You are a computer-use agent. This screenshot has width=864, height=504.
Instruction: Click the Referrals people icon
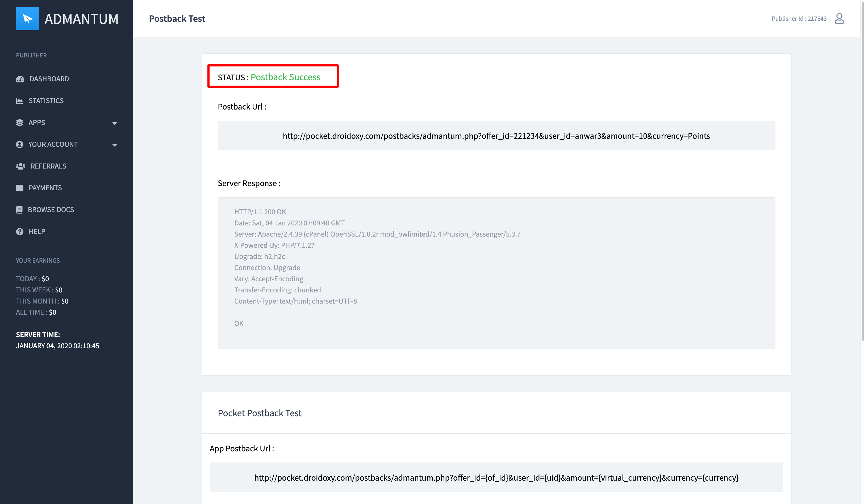20,166
